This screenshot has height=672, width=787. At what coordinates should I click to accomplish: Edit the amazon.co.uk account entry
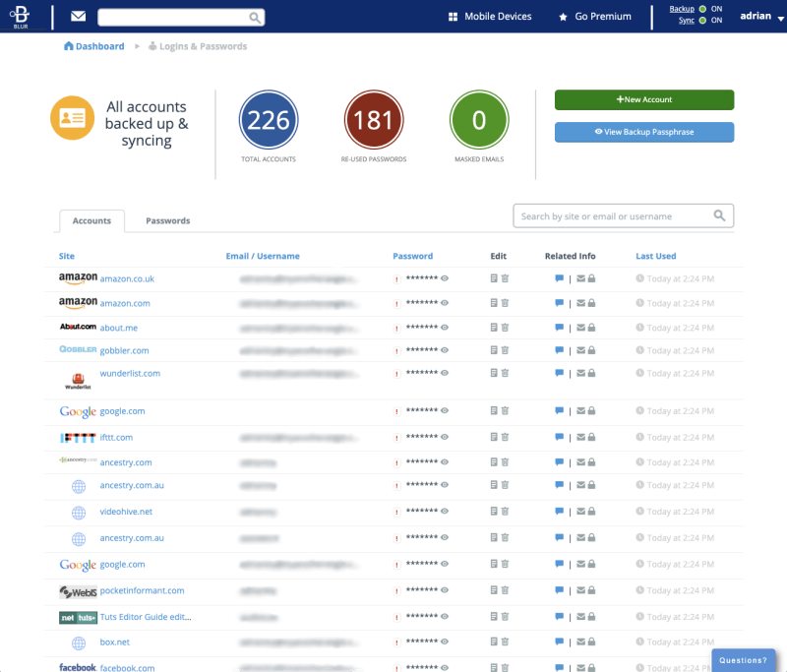pos(494,278)
